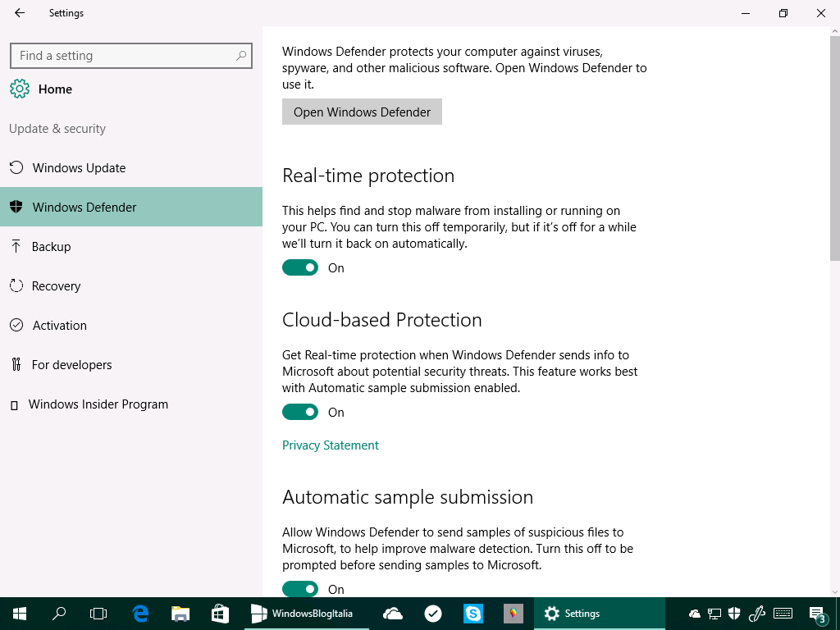Click the scrollbar up arrow
Screen dimensions: 840x630
pyautogui.click(x=835, y=32)
